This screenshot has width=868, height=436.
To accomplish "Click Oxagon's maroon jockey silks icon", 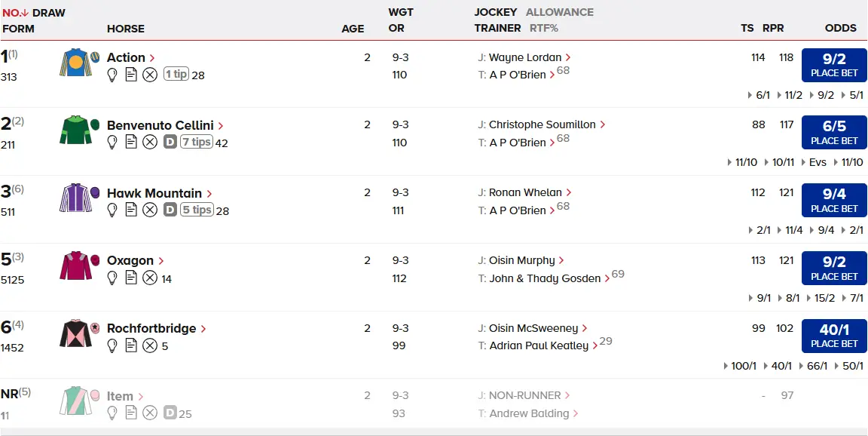I will tap(76, 266).
